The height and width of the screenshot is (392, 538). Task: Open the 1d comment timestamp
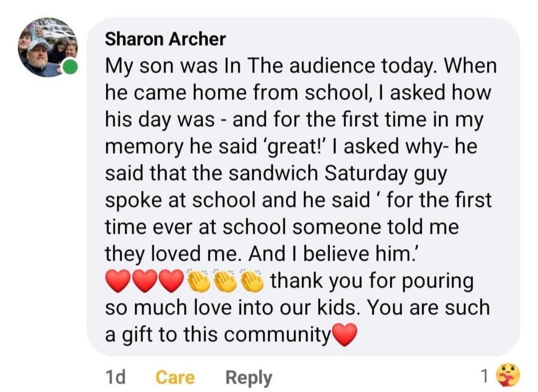(115, 377)
